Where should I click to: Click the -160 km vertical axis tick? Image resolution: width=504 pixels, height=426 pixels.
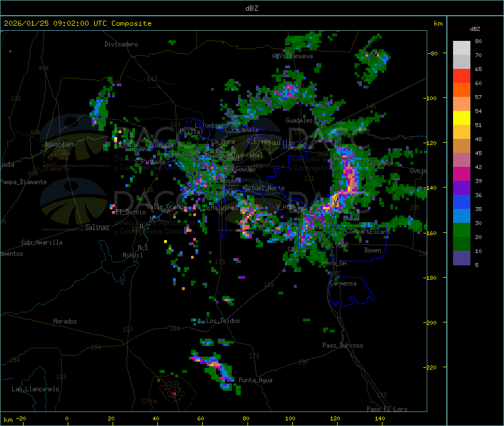(431, 233)
